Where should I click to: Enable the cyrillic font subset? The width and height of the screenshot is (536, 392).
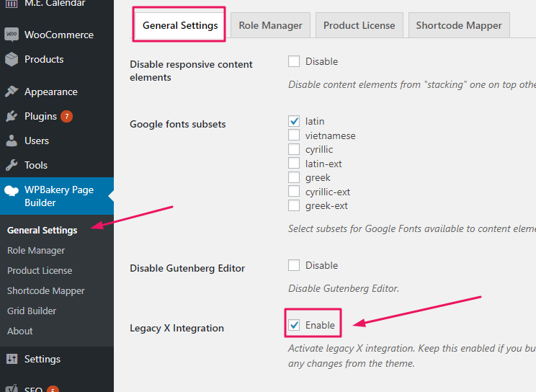tap(294, 149)
